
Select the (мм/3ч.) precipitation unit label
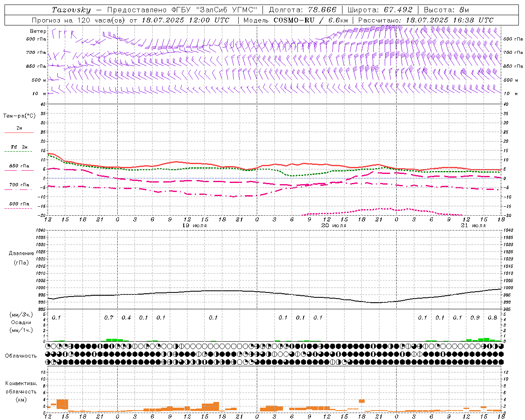click(x=21, y=315)
